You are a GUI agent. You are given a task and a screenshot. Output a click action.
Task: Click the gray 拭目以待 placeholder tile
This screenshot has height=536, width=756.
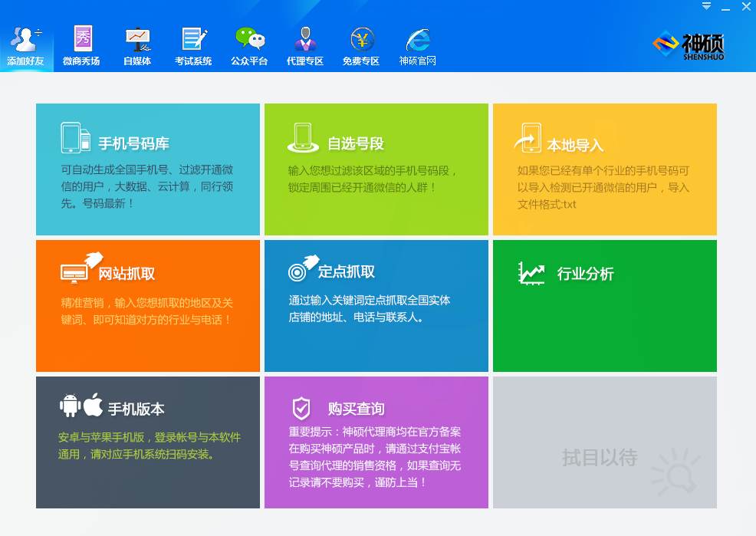click(x=604, y=442)
